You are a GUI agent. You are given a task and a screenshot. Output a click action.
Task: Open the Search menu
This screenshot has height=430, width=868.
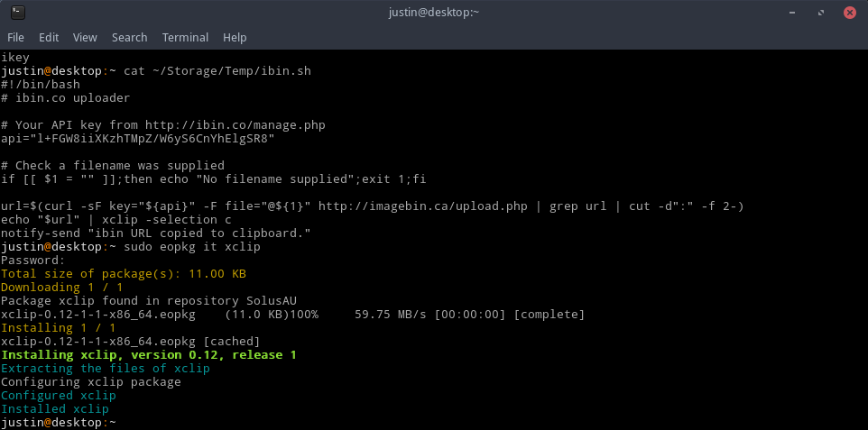[130, 38]
